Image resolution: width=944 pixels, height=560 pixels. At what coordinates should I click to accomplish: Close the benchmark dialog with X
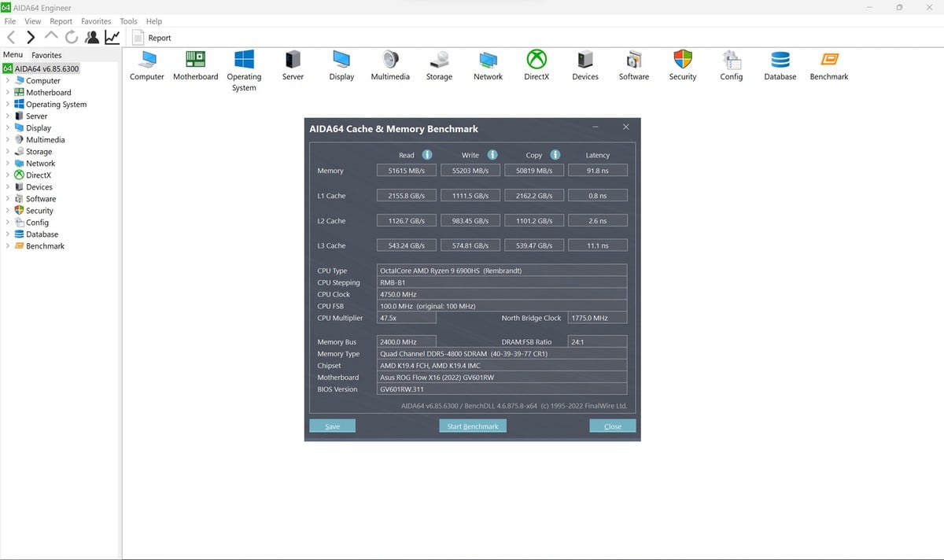(x=625, y=127)
